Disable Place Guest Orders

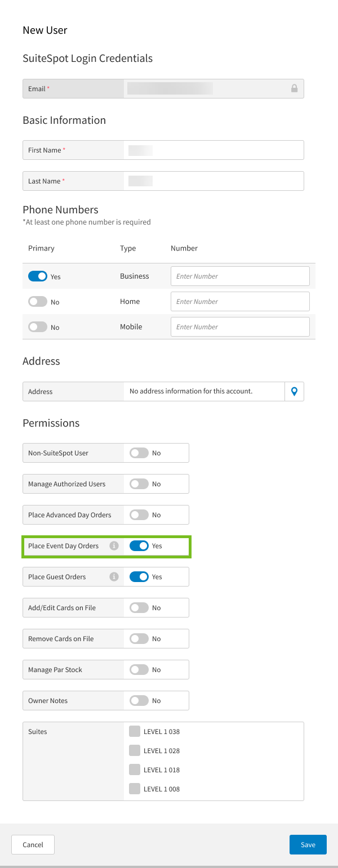pos(140,576)
